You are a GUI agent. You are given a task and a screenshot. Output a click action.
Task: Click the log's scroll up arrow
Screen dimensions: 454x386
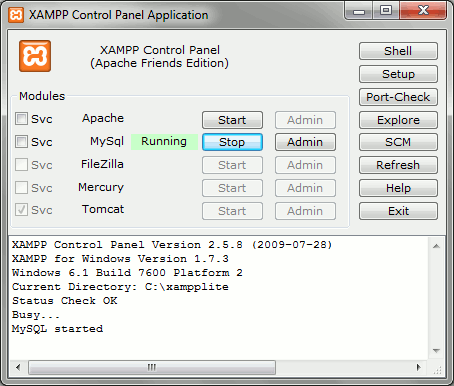tap(436, 246)
